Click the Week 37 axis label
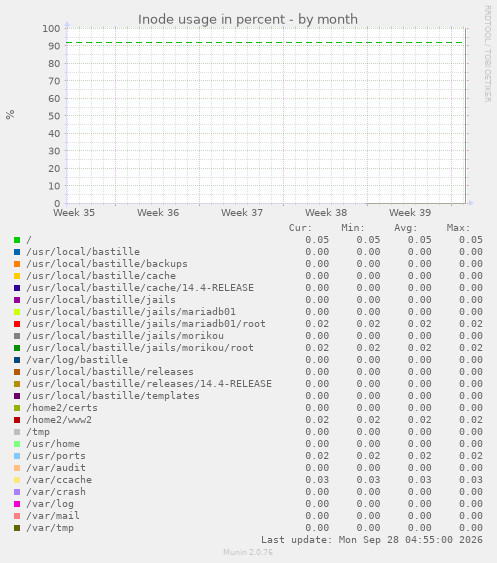This screenshot has height=563, width=497. click(242, 213)
